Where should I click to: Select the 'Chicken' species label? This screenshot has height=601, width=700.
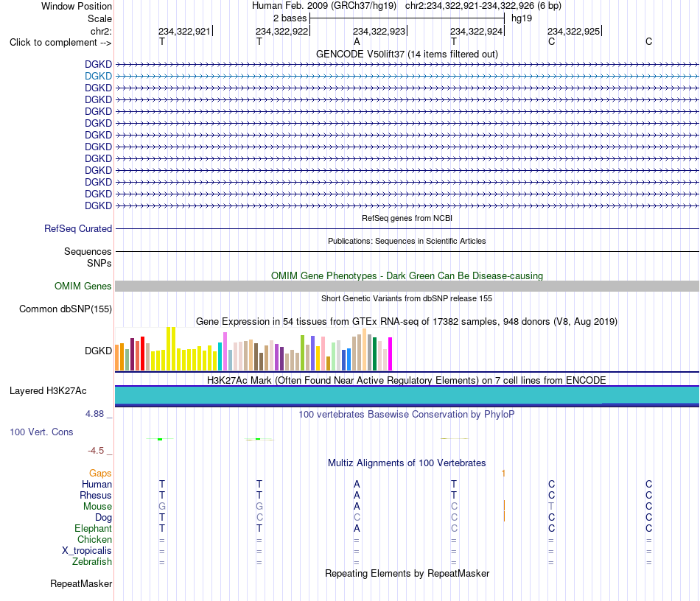[x=94, y=539]
